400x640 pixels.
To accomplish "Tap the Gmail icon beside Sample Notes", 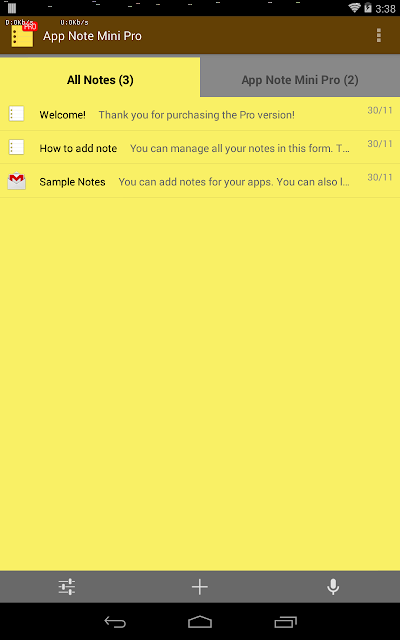I will tap(17, 181).
